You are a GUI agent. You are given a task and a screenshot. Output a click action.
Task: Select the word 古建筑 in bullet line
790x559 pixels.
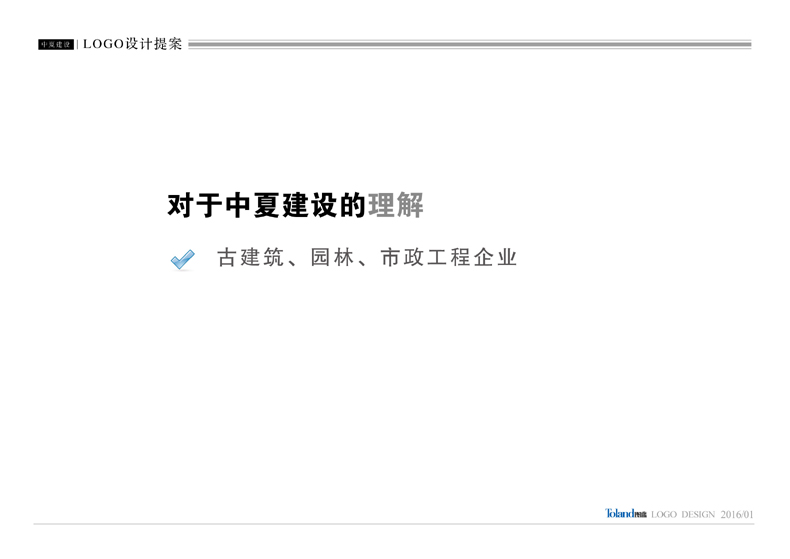(x=251, y=258)
